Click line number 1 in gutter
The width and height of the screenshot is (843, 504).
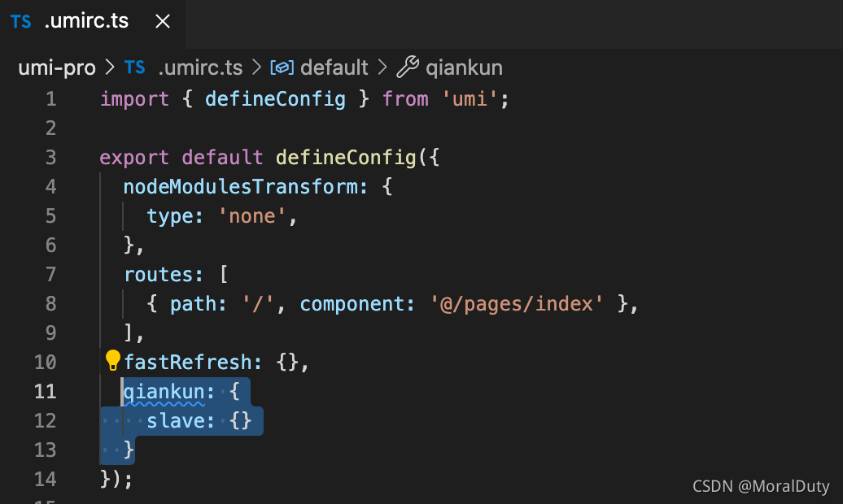coord(51,99)
